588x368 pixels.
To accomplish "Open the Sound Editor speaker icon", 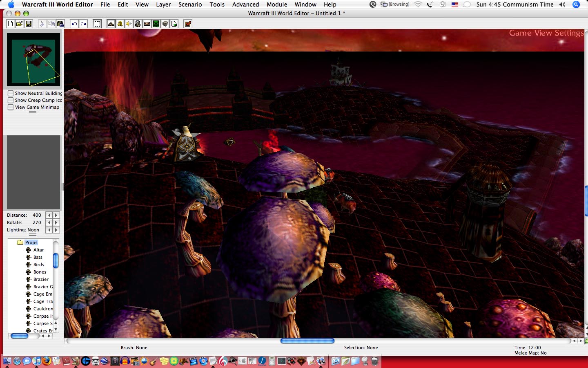I will pos(129,24).
